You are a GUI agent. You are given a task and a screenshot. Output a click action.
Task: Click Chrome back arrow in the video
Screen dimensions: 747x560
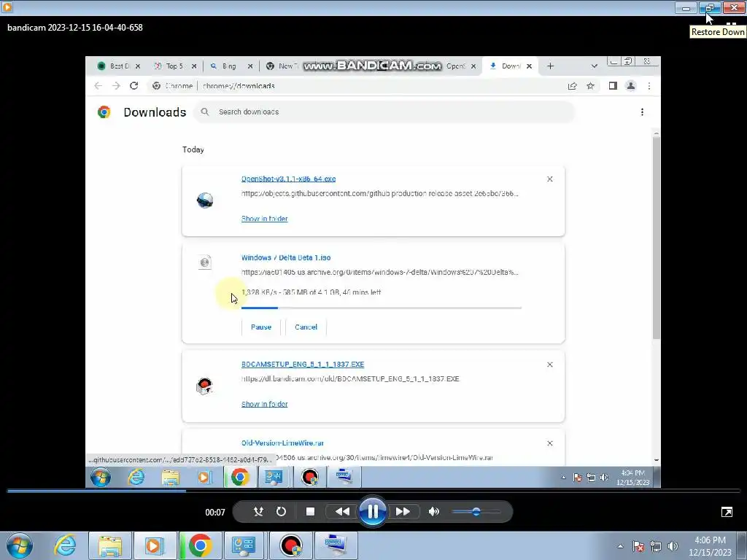pyautogui.click(x=98, y=86)
